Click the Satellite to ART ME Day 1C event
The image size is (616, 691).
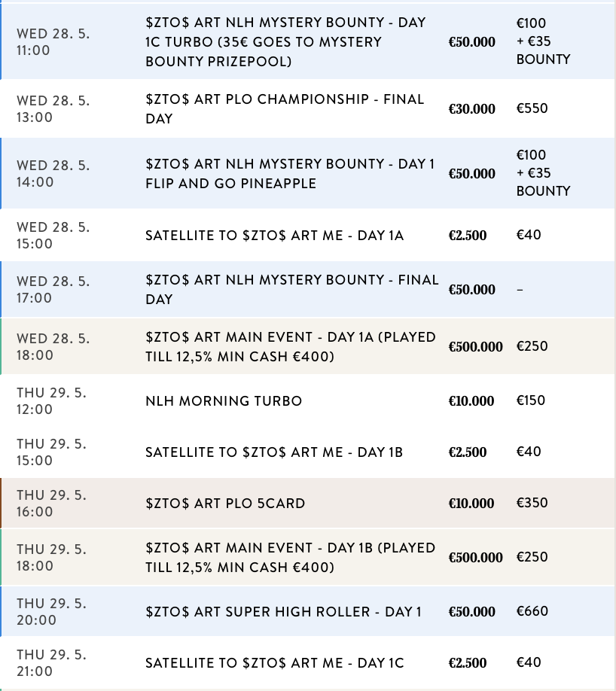[274, 663]
